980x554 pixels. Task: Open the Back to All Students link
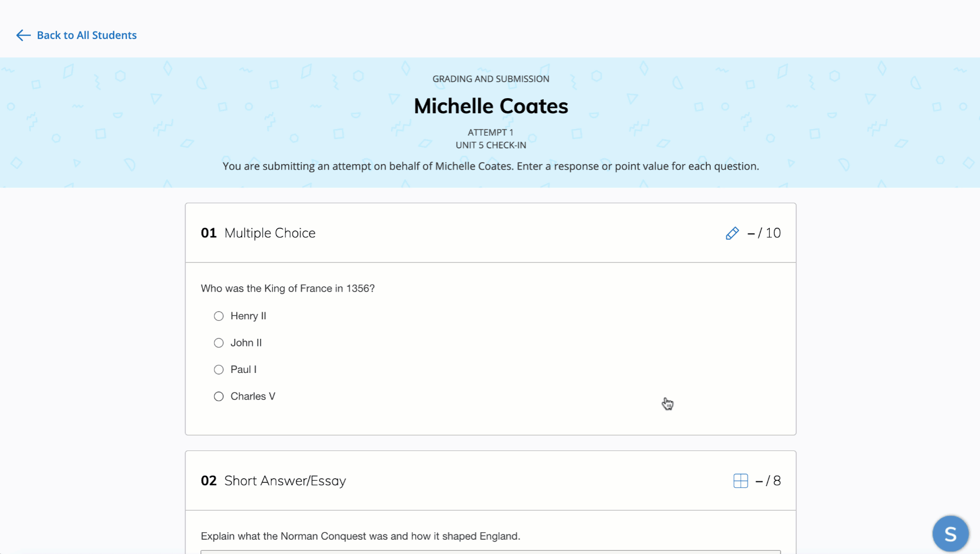(86, 35)
